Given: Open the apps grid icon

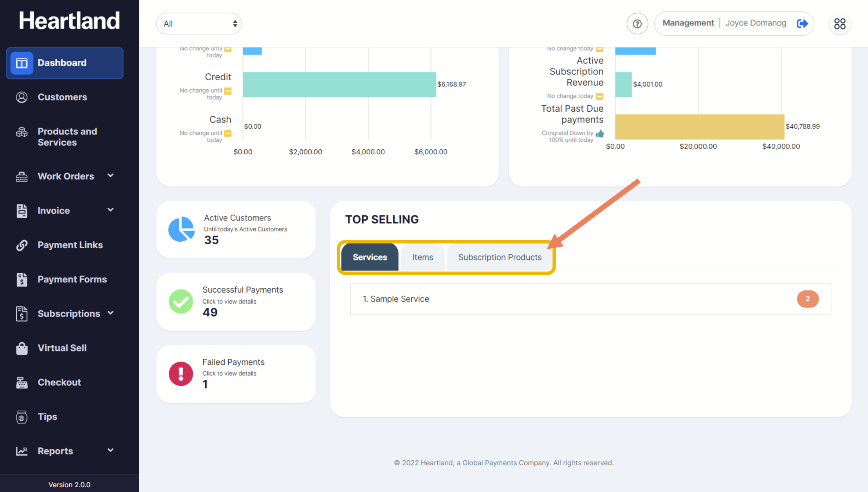Looking at the screenshot, I should [839, 24].
